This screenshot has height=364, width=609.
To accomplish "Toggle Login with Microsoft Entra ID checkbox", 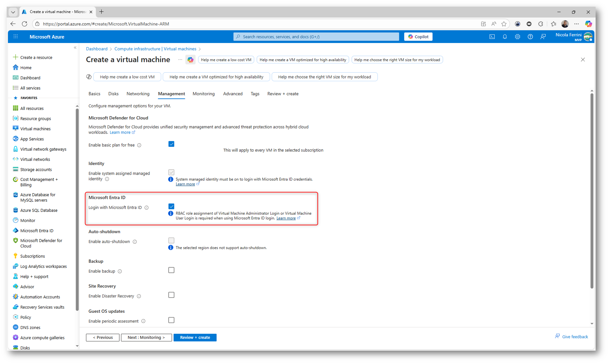I will coord(171,206).
